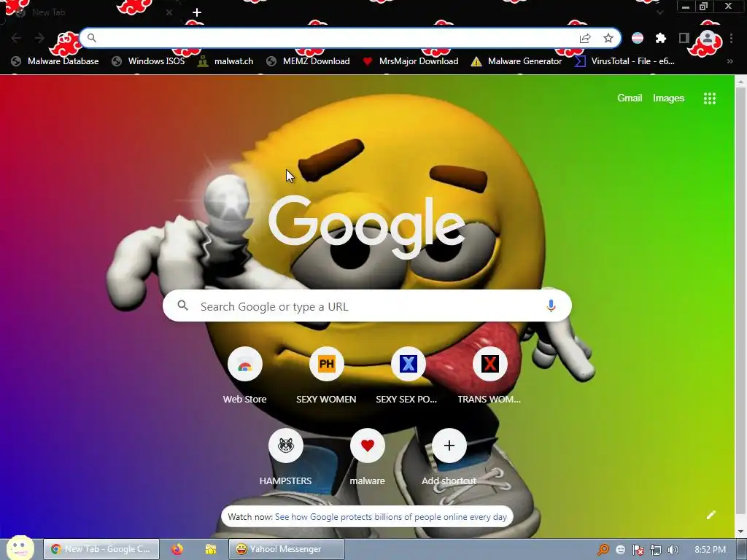This screenshot has width=747, height=560.
Task: Launch Firefox from the taskbar
Action: (177, 549)
